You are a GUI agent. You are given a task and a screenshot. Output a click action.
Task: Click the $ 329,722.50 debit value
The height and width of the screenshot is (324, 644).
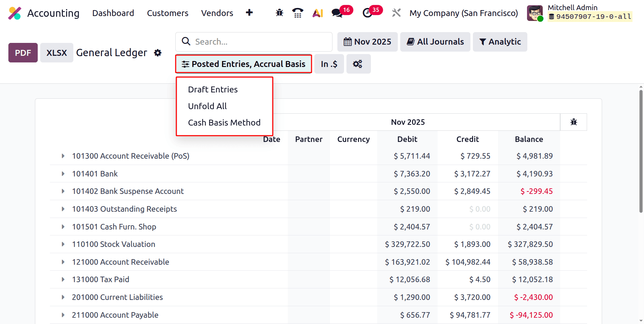(408, 244)
